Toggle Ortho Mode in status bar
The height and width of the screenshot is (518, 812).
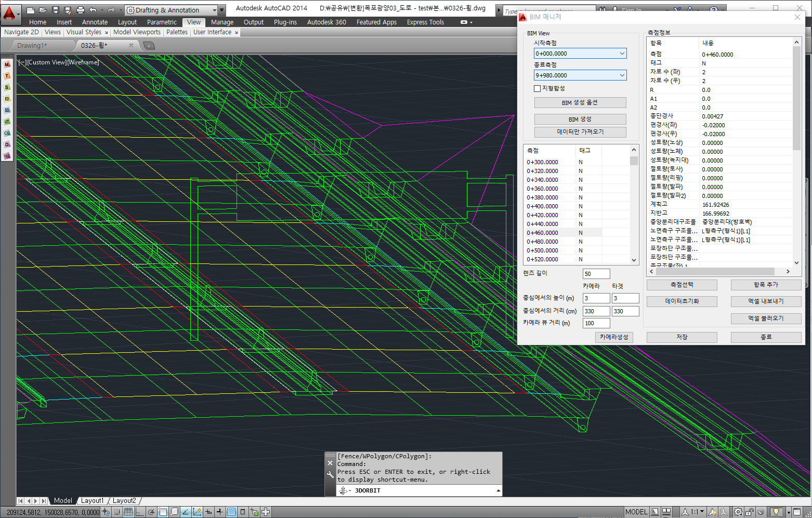(x=140, y=512)
